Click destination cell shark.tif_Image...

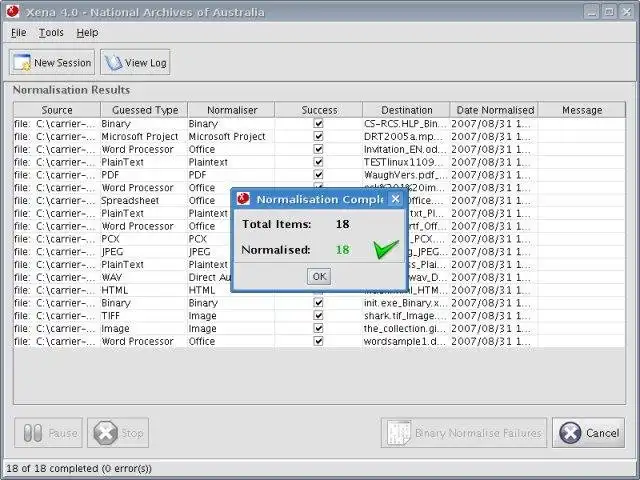click(406, 316)
